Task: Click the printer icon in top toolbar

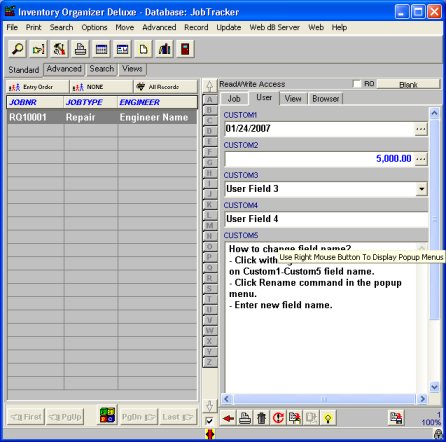Action: [x=80, y=49]
